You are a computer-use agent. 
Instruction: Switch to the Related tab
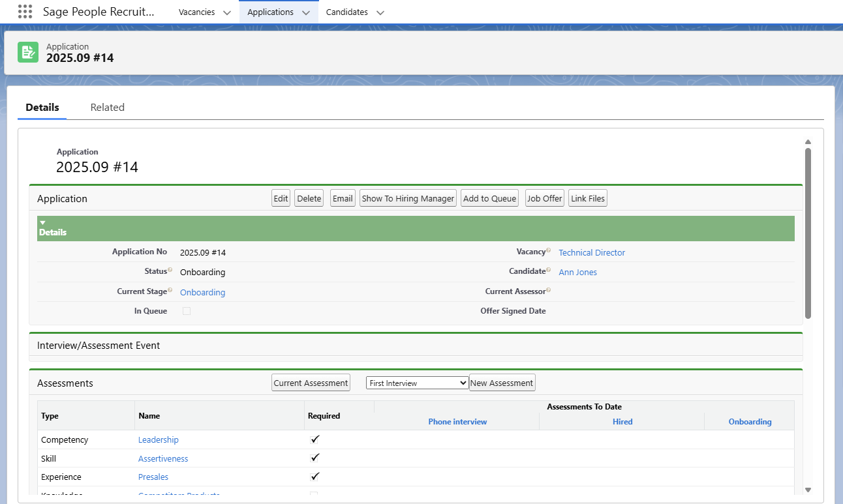click(107, 108)
